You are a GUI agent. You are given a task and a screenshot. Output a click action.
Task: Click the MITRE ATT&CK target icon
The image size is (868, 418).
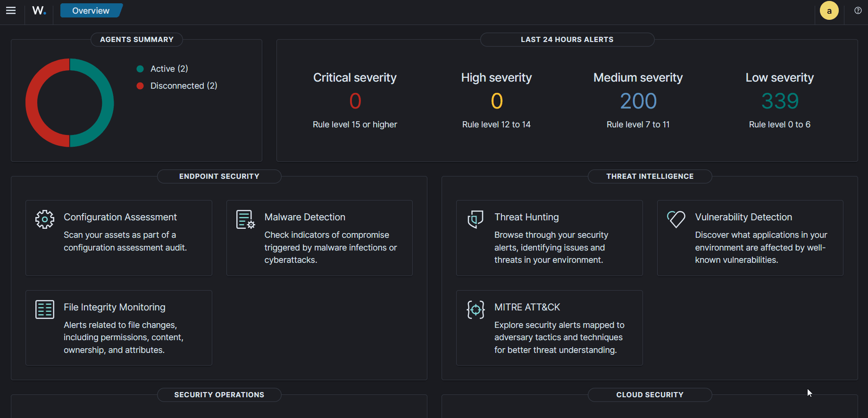click(x=476, y=309)
